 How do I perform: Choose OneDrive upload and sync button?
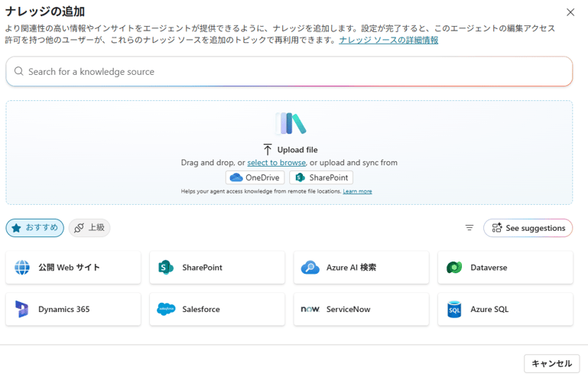(255, 177)
